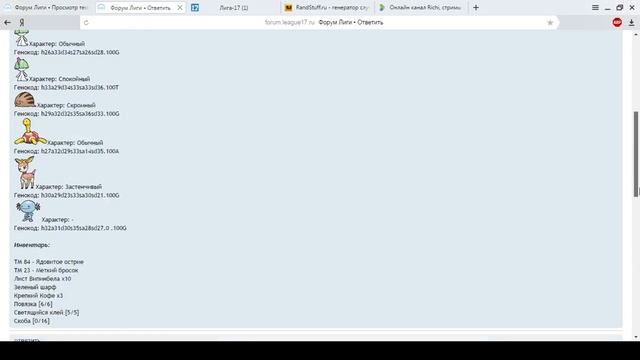This screenshot has width=640, height=360.
Task: Select 'Светящийся клей [5/5]' line
Action: coord(47,313)
